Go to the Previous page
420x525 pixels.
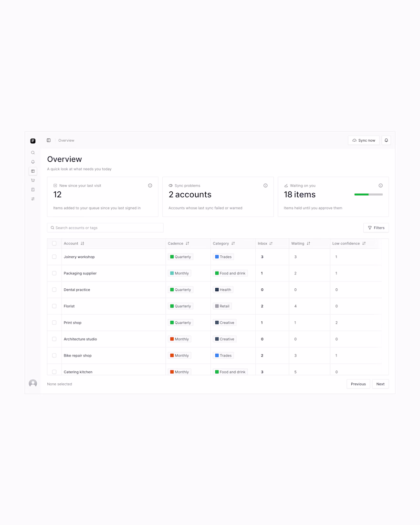[358, 384]
